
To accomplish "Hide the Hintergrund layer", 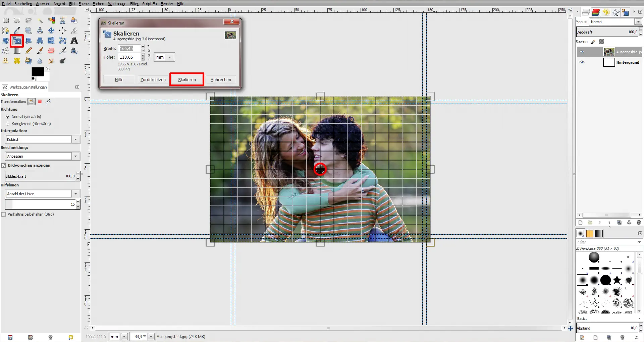I will click(x=583, y=62).
